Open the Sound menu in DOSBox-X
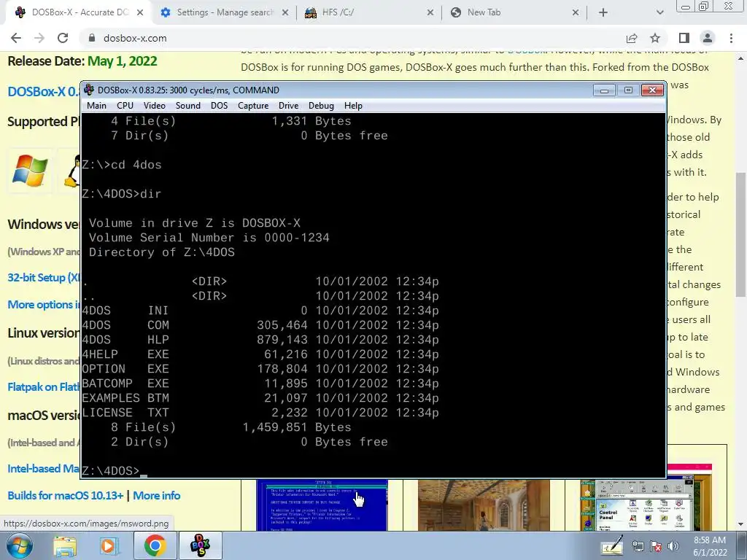747x560 pixels. coord(187,106)
